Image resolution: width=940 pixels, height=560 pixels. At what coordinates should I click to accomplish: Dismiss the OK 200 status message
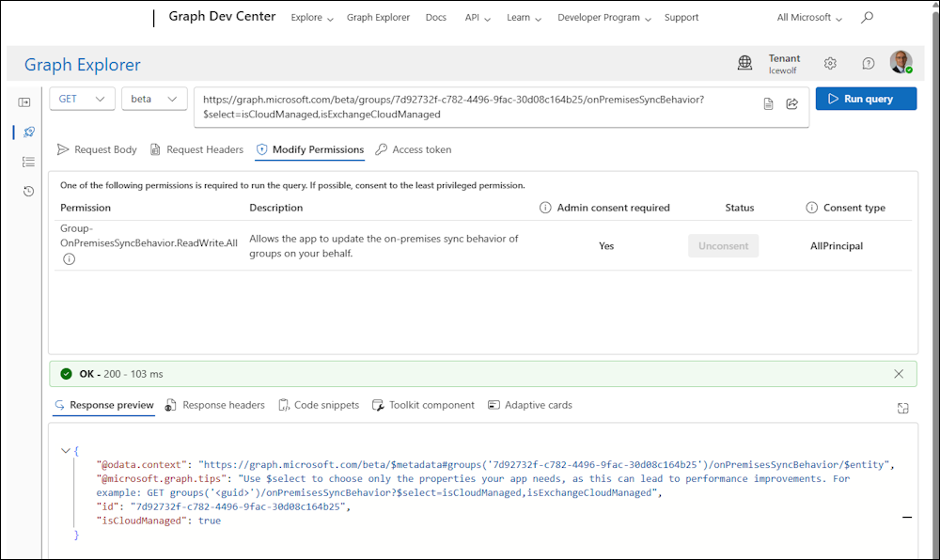tap(899, 374)
